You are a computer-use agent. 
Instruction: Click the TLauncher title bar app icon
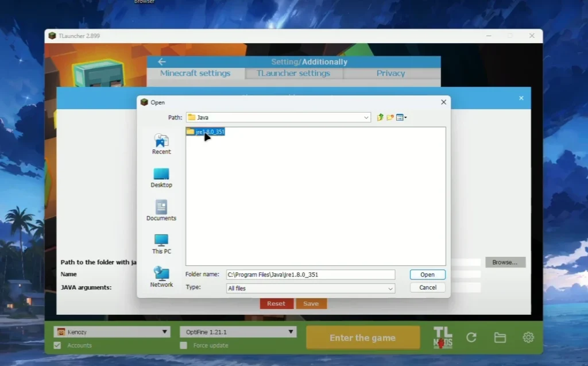pos(52,36)
